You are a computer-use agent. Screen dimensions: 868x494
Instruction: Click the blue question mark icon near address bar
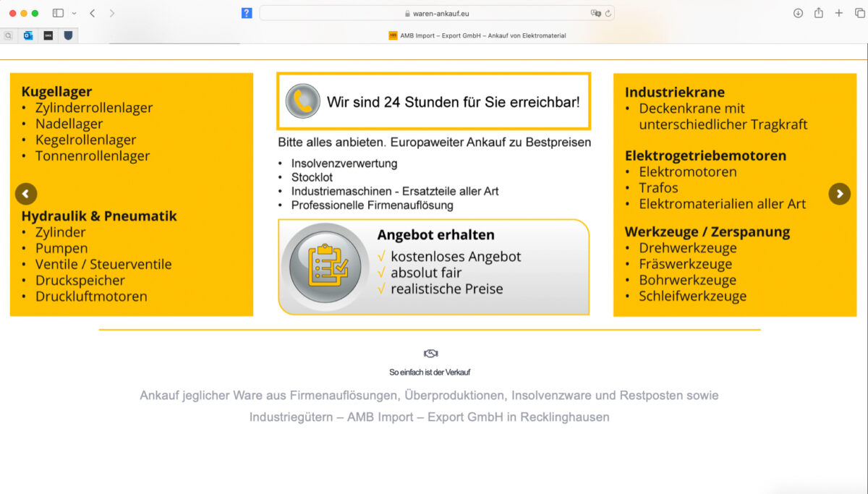pos(245,12)
